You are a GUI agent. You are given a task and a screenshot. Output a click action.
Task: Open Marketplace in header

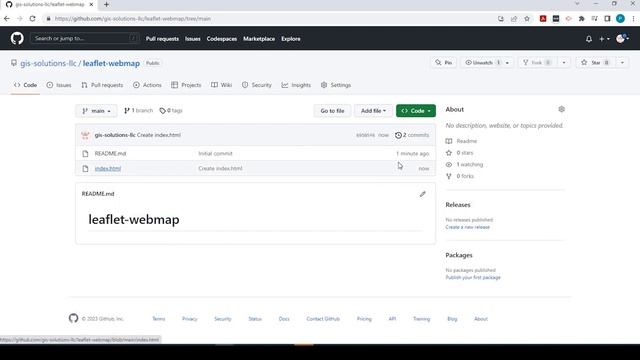[x=259, y=39]
